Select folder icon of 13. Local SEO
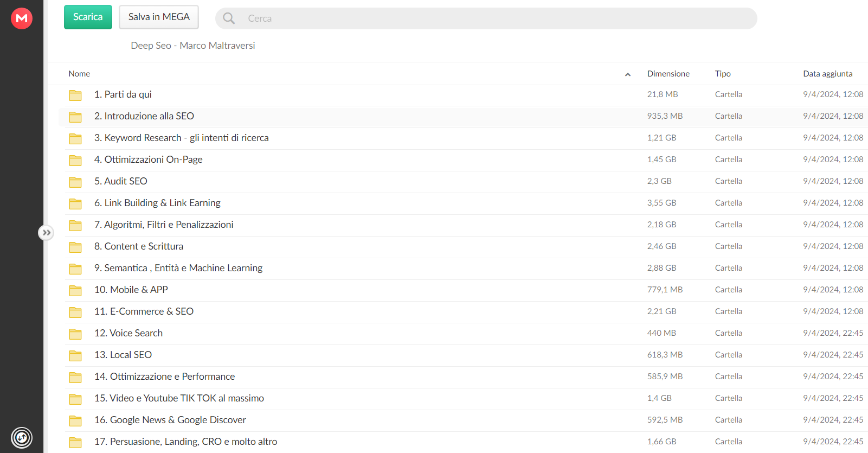Image resolution: width=868 pixels, height=453 pixels. coord(75,356)
